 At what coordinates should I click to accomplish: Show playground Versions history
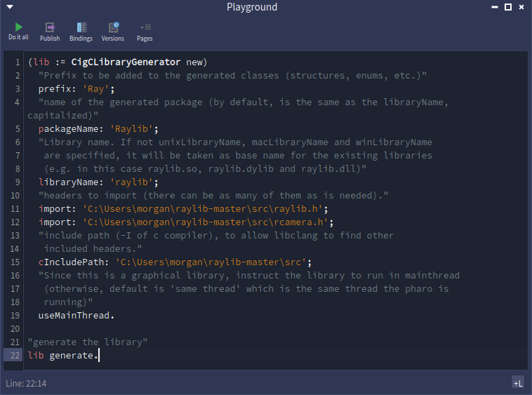pyautogui.click(x=112, y=32)
